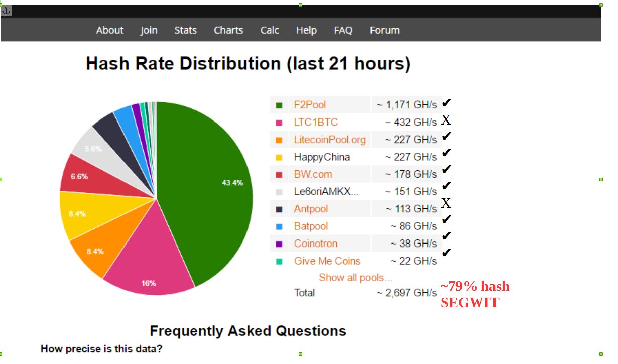Click the green F2Pool legend swatch

click(279, 105)
